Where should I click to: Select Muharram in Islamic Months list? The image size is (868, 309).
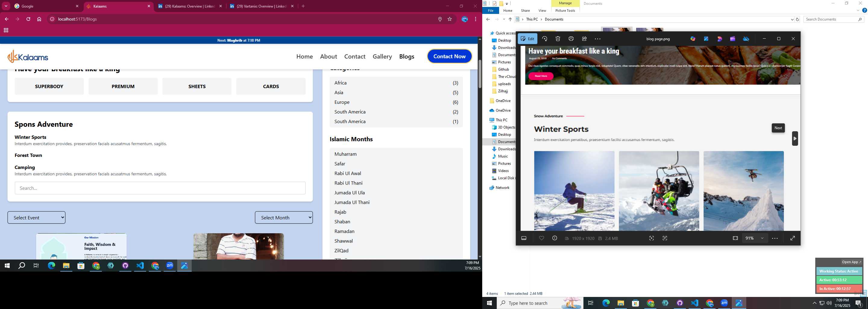(345, 154)
